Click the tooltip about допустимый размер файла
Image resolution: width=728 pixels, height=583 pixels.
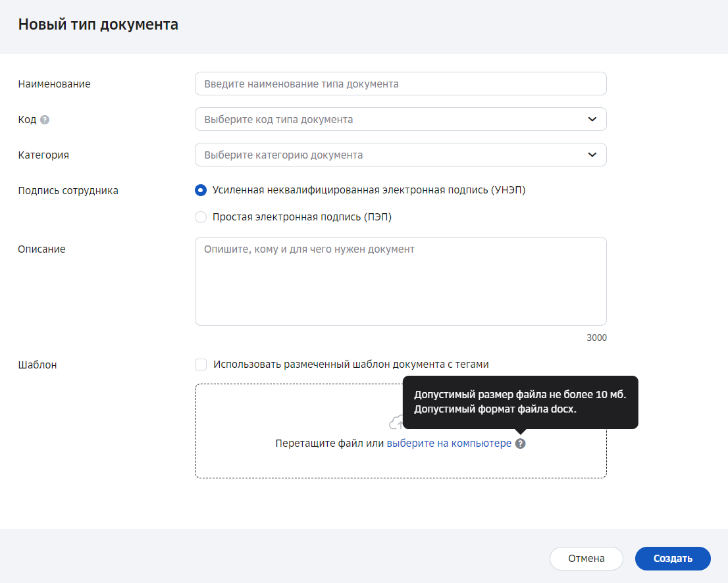point(521,402)
